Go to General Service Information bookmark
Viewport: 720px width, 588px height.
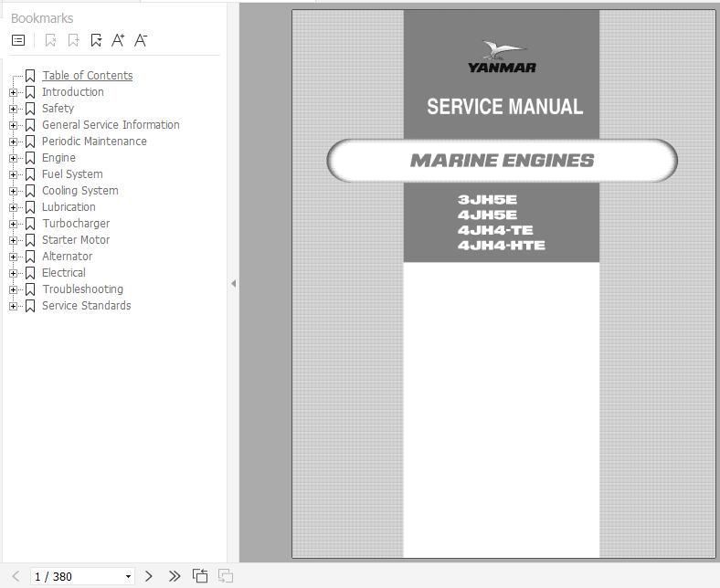click(x=111, y=125)
